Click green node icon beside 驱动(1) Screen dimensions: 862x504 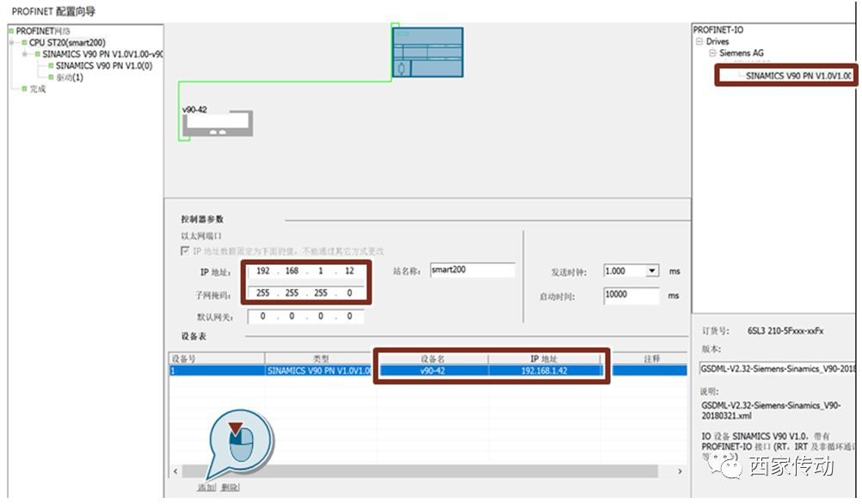click(51, 77)
